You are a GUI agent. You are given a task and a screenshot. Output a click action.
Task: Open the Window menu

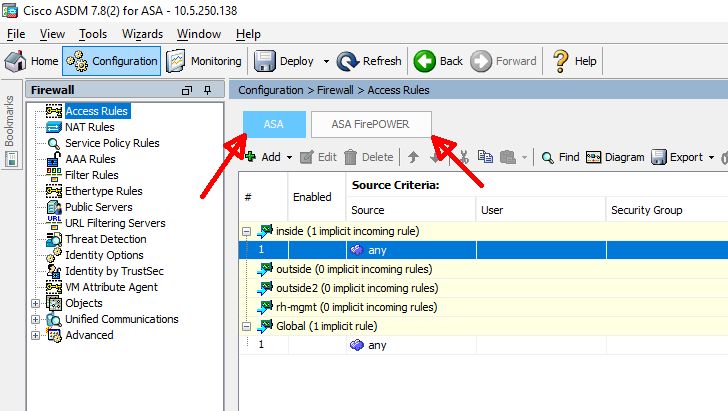(x=199, y=34)
